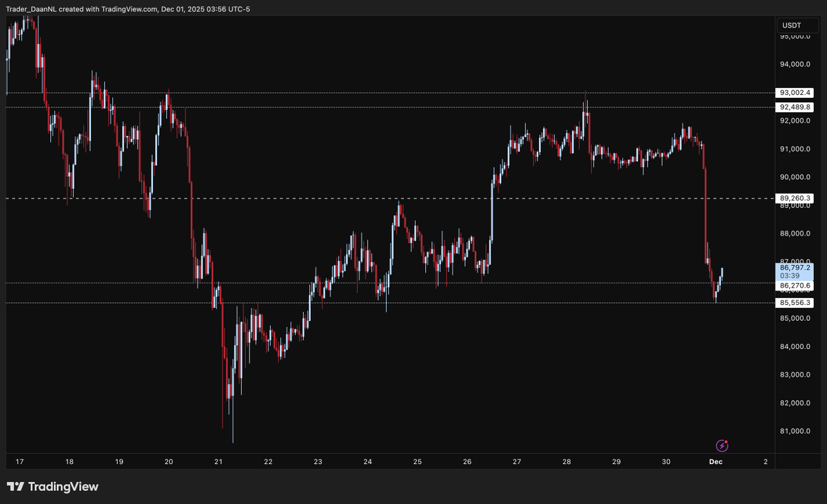Click the Dec label on time axis
Image resolution: width=827 pixels, height=504 pixels.
tap(715, 462)
